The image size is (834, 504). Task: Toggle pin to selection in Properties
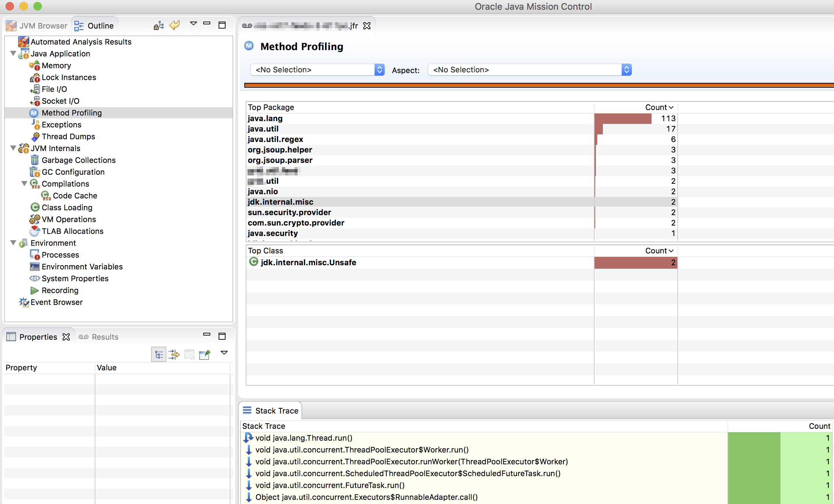pos(205,355)
